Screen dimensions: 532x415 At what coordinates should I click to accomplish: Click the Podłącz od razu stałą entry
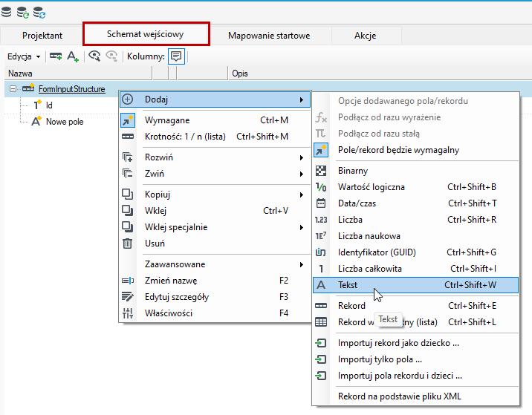416,134
